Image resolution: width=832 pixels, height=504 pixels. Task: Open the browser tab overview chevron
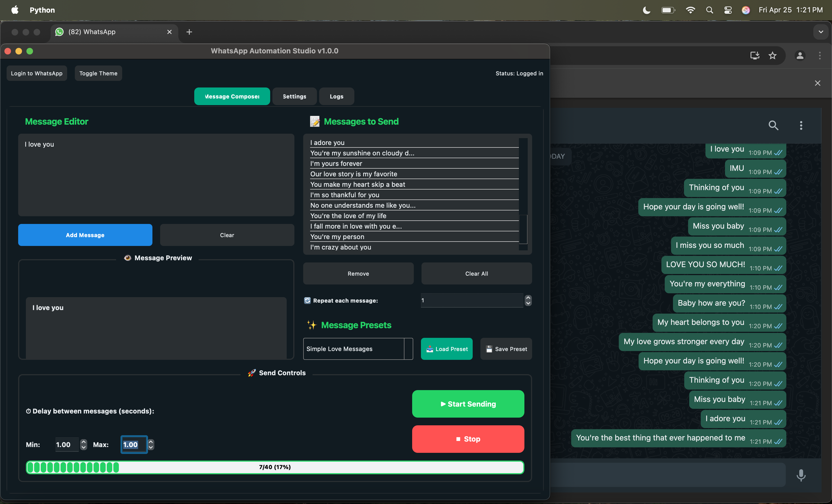point(822,32)
